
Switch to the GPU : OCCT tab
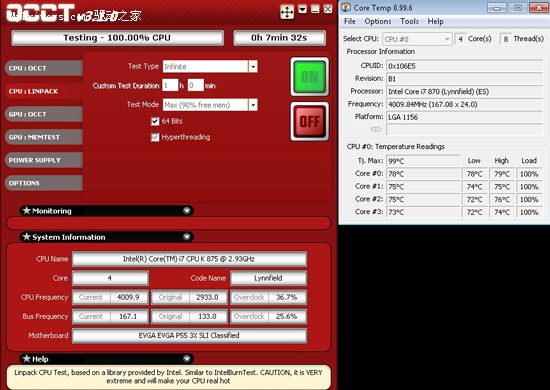coord(44,114)
